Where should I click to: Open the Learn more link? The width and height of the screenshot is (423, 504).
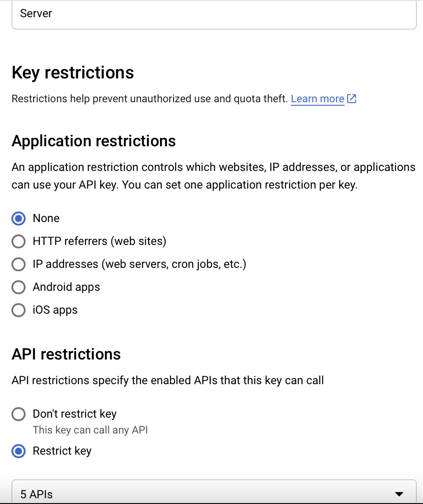318,99
